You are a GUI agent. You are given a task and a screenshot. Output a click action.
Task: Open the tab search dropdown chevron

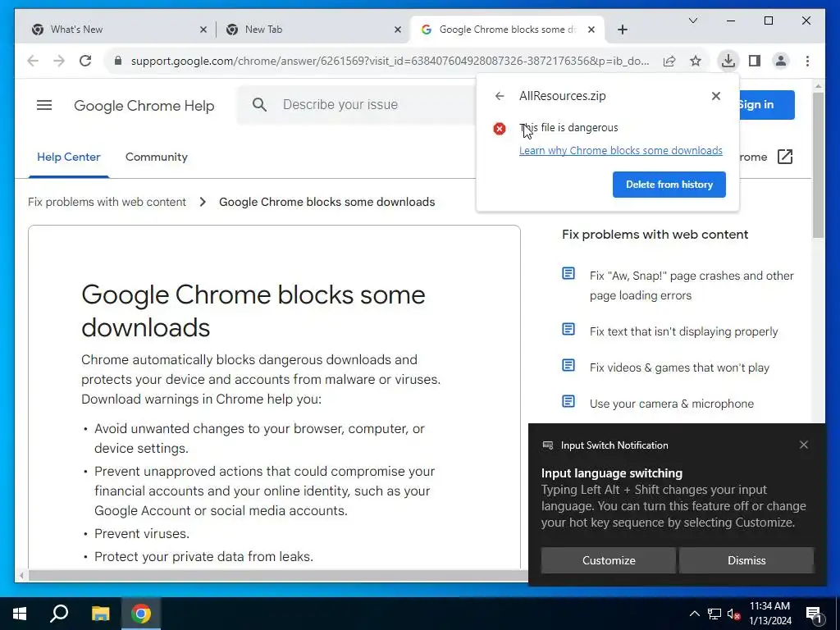pyautogui.click(x=692, y=21)
